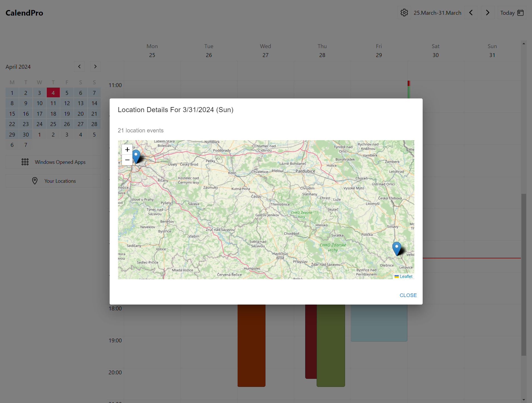
Task: Go to the previous week with the left chevron
Action: pyautogui.click(x=471, y=13)
